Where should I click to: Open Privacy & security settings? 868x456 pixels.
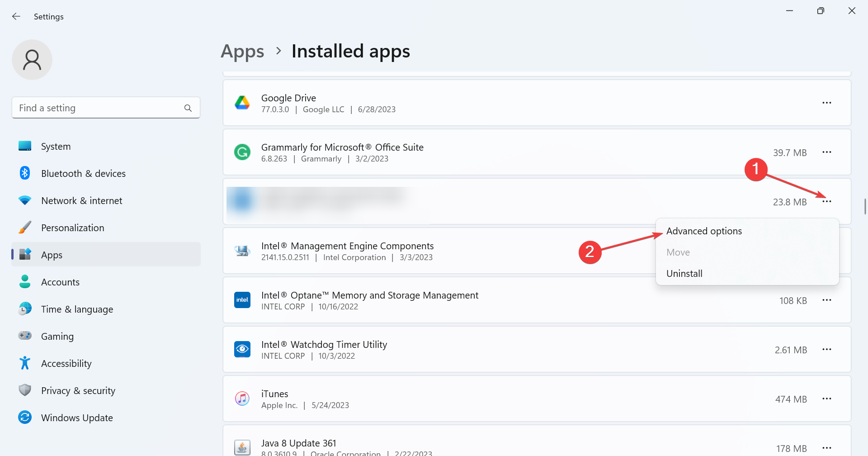pos(106,390)
